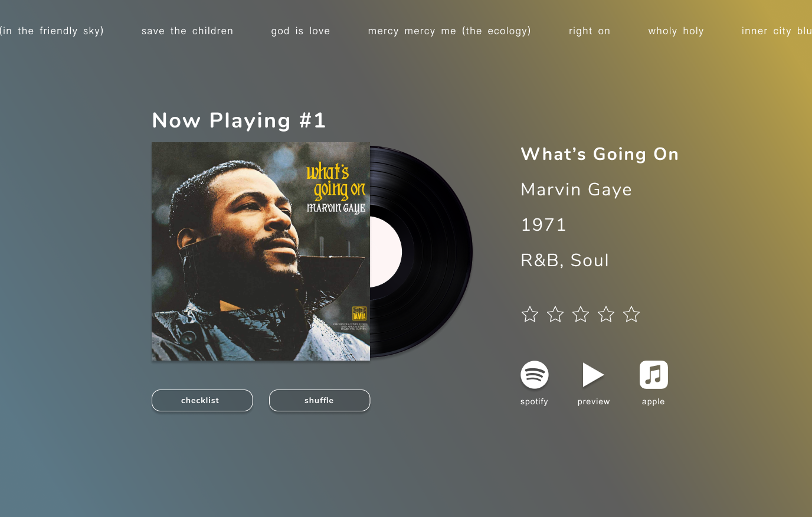This screenshot has width=812, height=517.
Task: Select track mercy mercy me (the ecology)
Action: point(450,31)
